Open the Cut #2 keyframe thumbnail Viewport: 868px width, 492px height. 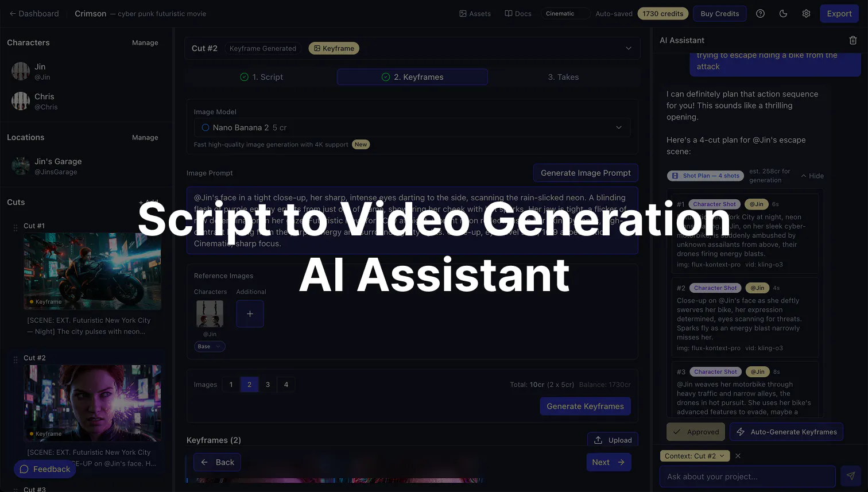[x=92, y=403]
